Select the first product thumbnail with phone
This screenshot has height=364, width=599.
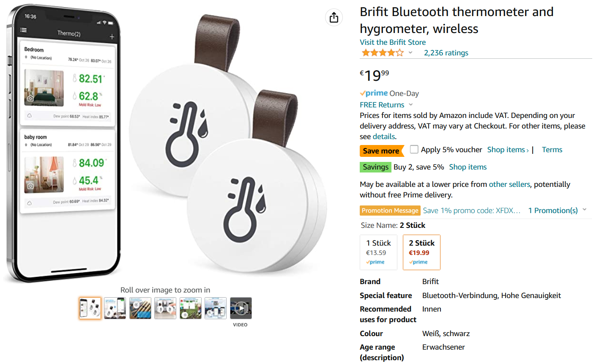coord(90,308)
